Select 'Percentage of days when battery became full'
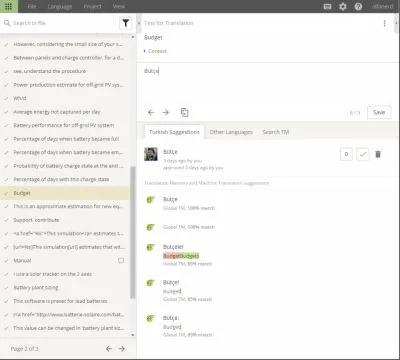This screenshot has height=360, width=400. coord(65,139)
